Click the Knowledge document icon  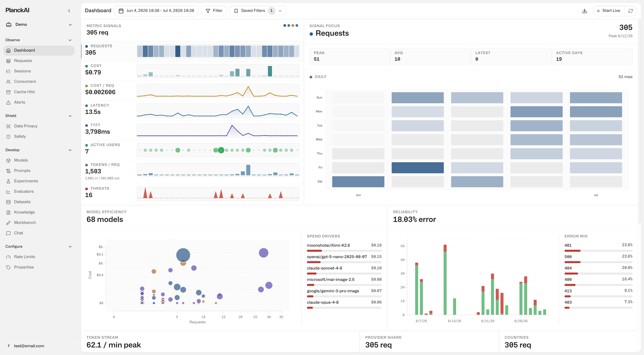[9, 212]
